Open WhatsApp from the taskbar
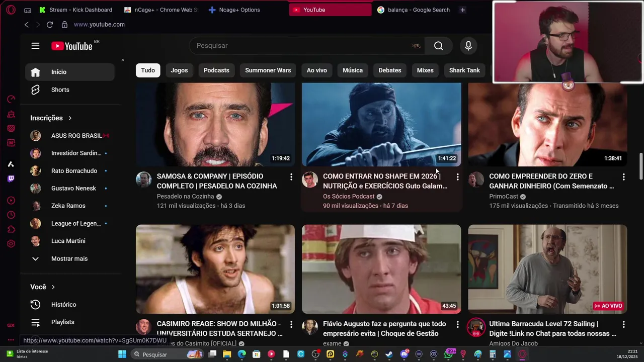This screenshot has height=362, width=644. coord(448,354)
